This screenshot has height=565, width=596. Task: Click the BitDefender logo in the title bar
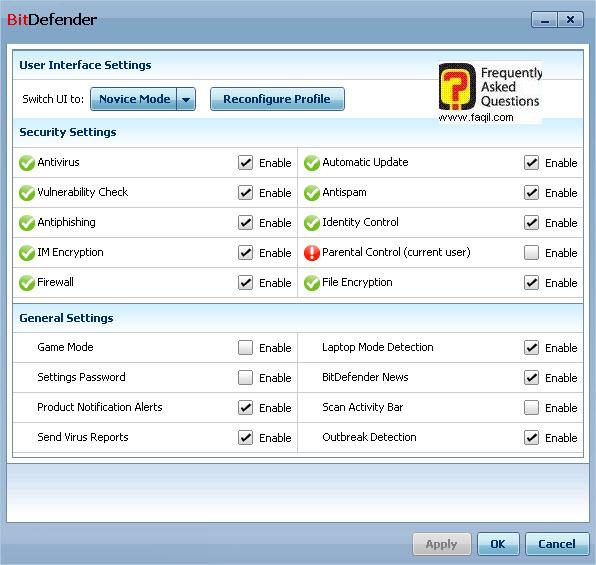coord(52,19)
